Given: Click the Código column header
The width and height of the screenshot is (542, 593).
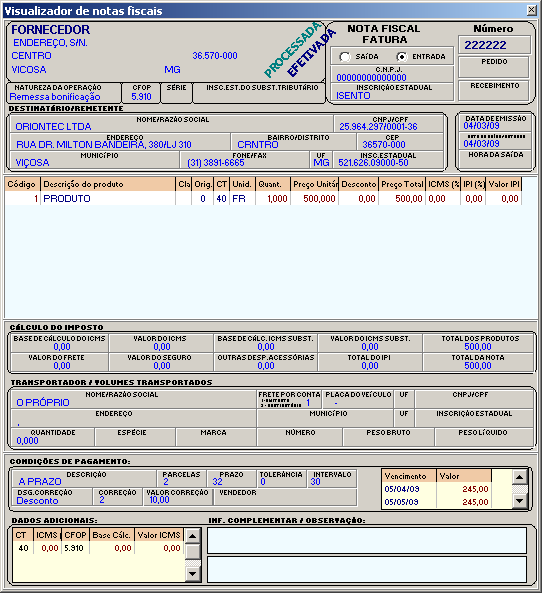Looking at the screenshot, I should pyautogui.click(x=22, y=184).
